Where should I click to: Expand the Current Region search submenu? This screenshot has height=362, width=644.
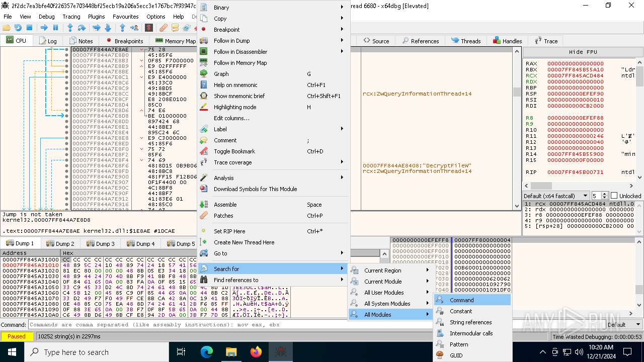pos(391,270)
